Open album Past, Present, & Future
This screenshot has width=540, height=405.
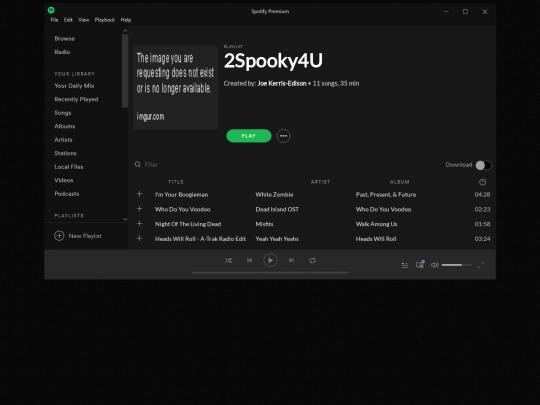pos(386,195)
